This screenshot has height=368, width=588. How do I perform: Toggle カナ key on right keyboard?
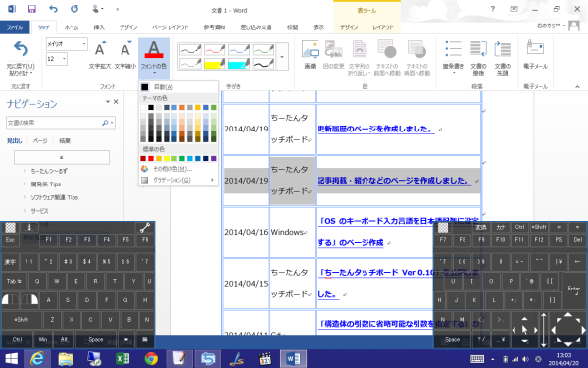(x=501, y=228)
